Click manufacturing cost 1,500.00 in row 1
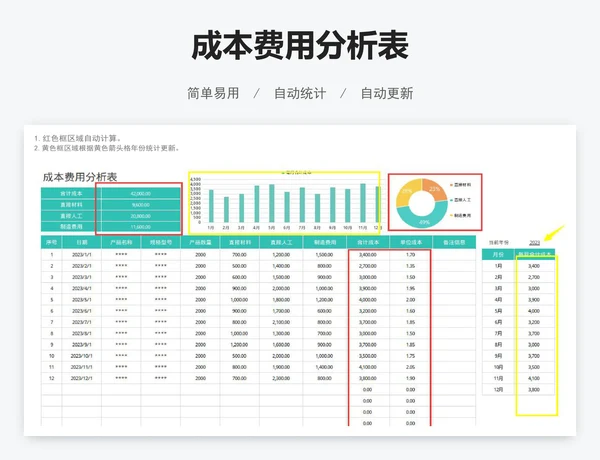Viewport: 600px width, 460px height. click(x=324, y=254)
